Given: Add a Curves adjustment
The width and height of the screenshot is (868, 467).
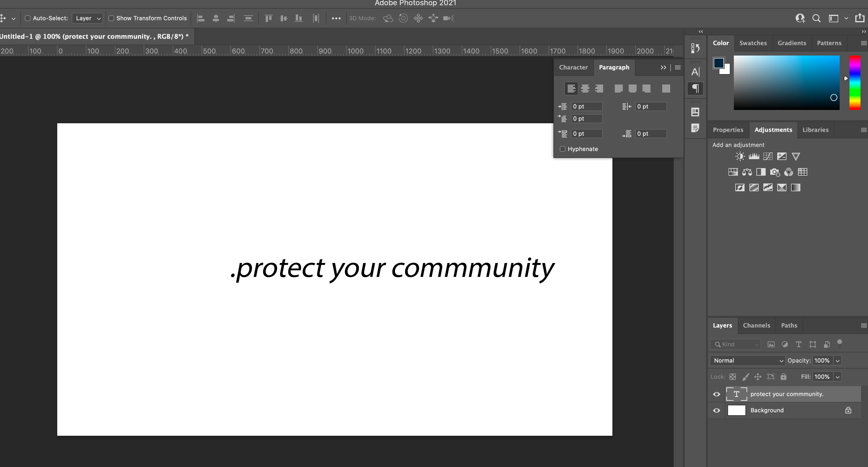Looking at the screenshot, I should (x=768, y=156).
